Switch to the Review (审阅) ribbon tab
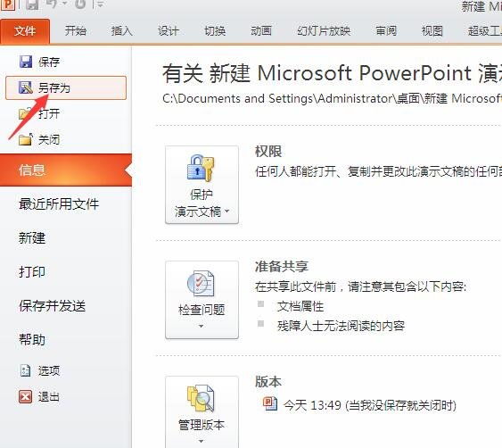 click(386, 31)
